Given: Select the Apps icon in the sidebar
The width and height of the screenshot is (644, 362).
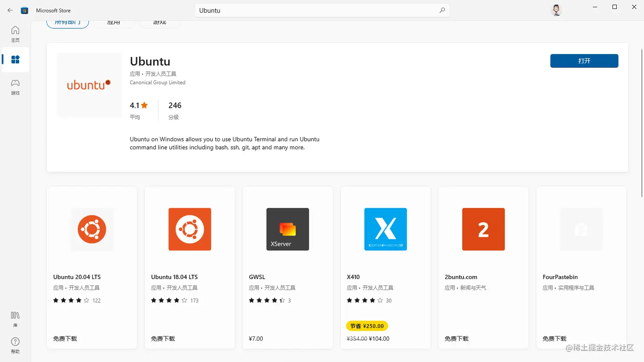Looking at the screenshot, I should (15, 60).
